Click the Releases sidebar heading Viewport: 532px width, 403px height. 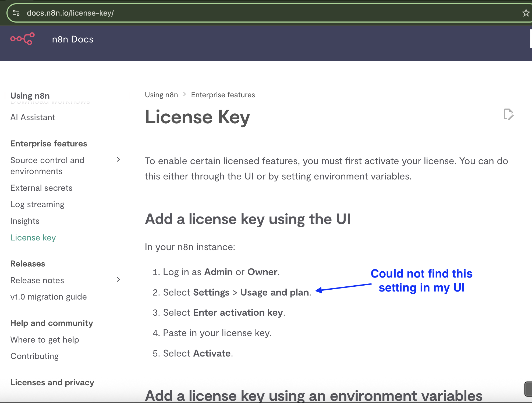click(x=28, y=264)
